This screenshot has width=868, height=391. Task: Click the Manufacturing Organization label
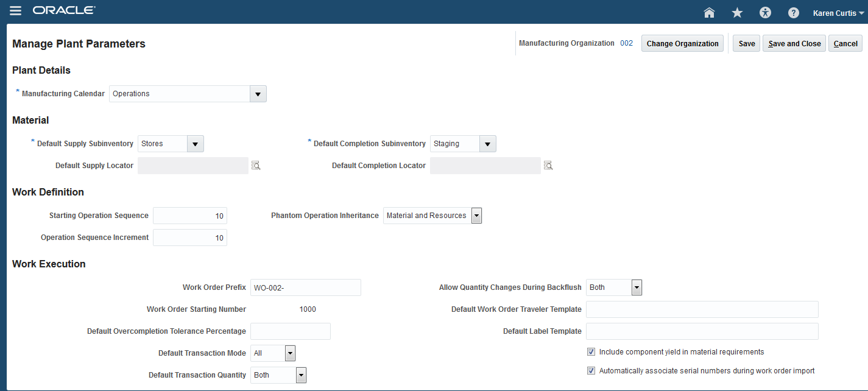[x=566, y=43]
